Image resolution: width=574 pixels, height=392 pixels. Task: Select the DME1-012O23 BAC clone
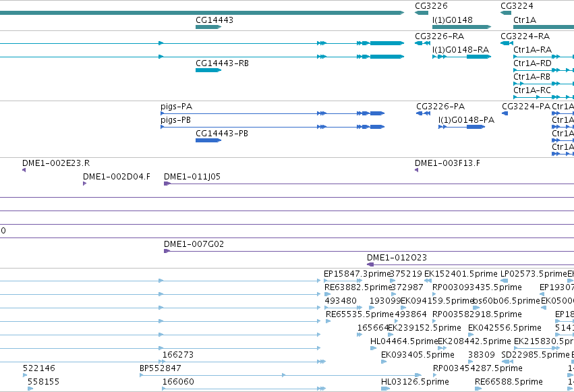(470, 264)
